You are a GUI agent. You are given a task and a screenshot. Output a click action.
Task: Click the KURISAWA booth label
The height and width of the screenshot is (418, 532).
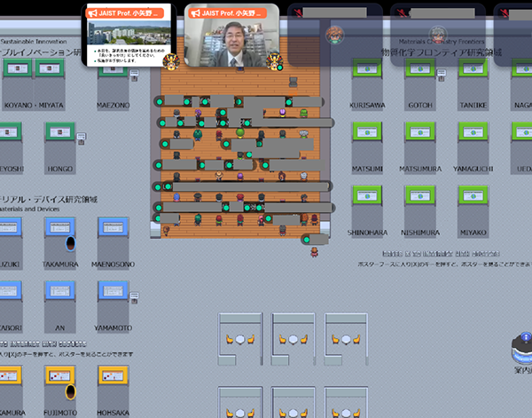point(367,106)
